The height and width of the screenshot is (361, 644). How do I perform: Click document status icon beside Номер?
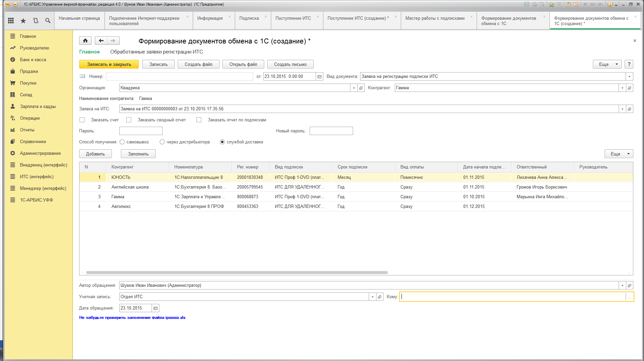[83, 76]
